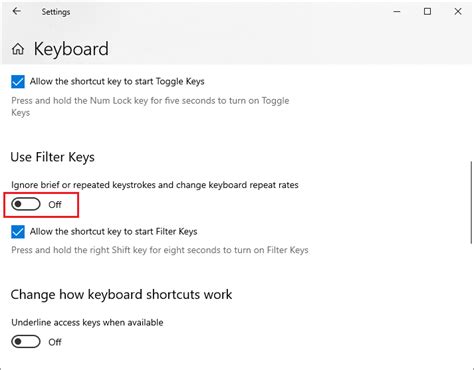Image resolution: width=474 pixels, height=370 pixels.
Task: Click the 'Keyboard' page title
Action: (71, 49)
